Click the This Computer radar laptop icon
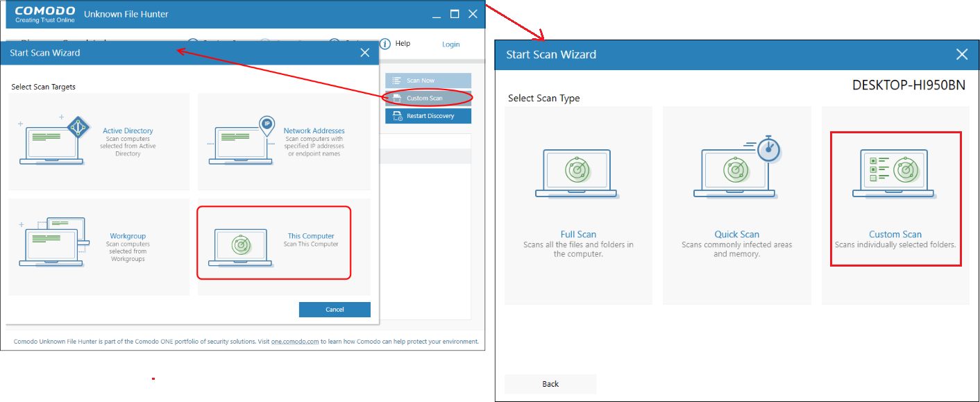980x402 pixels. [241, 247]
